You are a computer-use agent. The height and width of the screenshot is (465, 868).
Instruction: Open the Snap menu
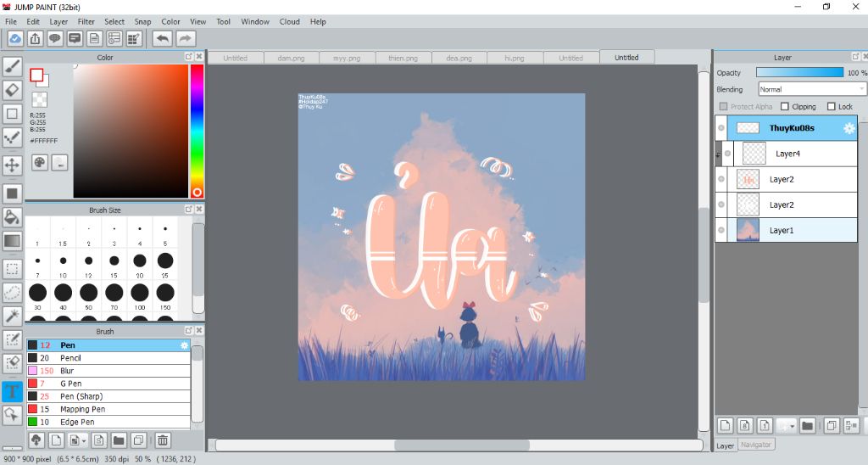tap(142, 21)
